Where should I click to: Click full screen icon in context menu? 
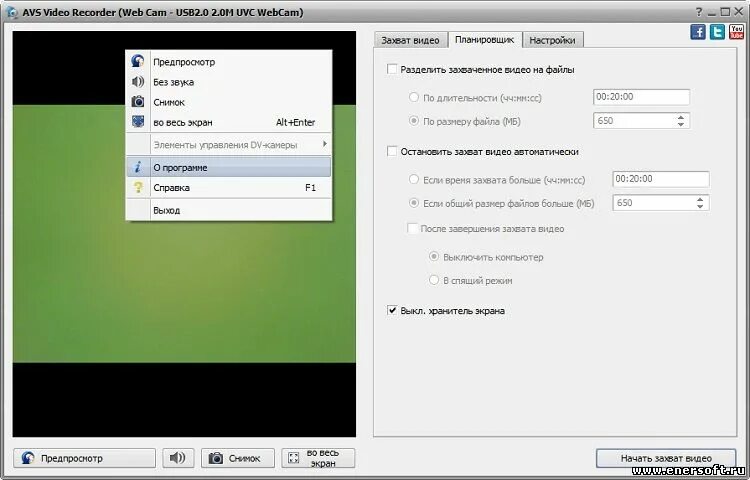click(x=138, y=122)
